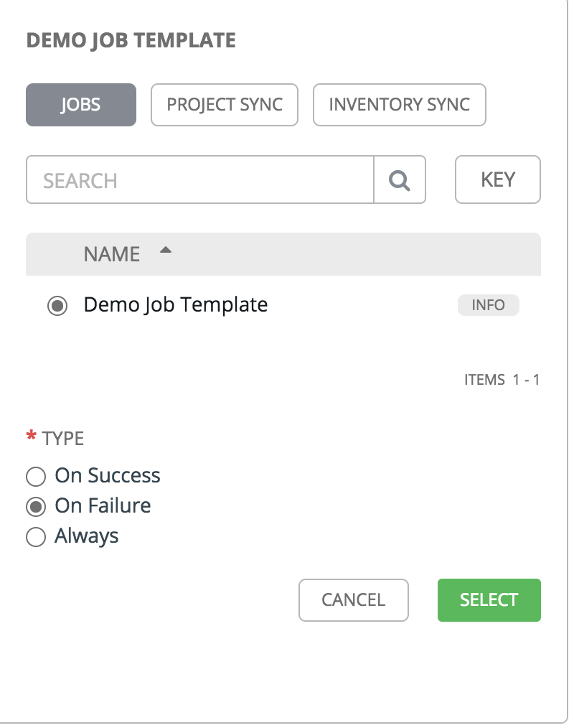Select the Demo Job Template radio button
This screenshot has height=728, width=574.
57,306
